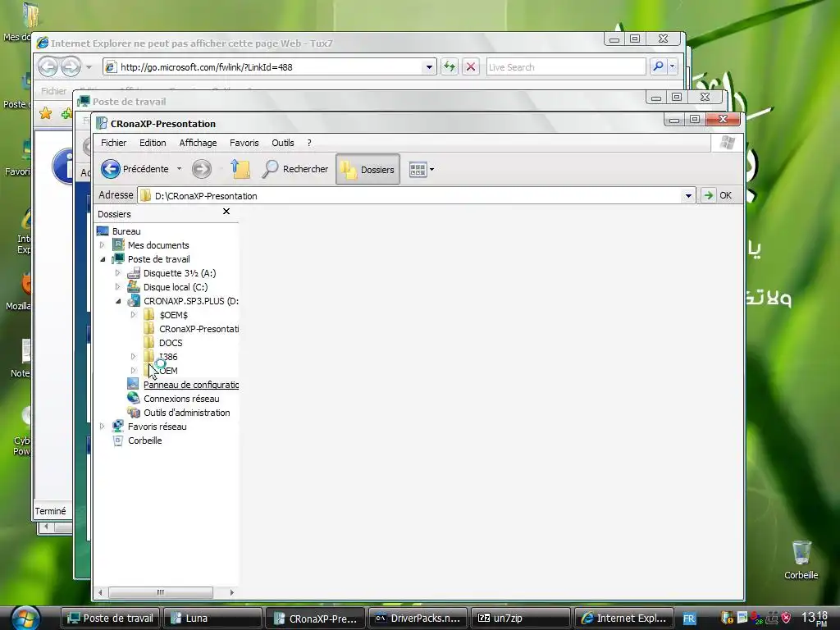The width and height of the screenshot is (840, 630).
Task: Switch to un7zip taskbar button
Action: click(x=521, y=619)
